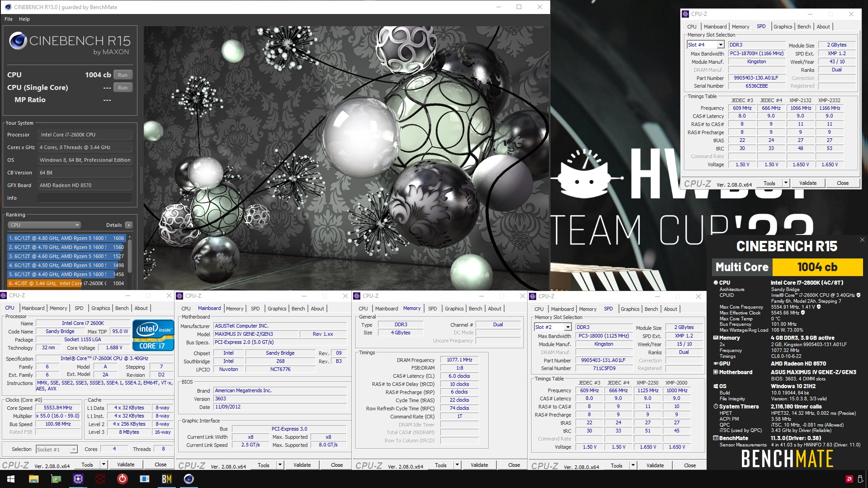The image size is (868, 488).
Task: Open About tab in the CPU-tab CPU-Z window
Action: coord(141,308)
